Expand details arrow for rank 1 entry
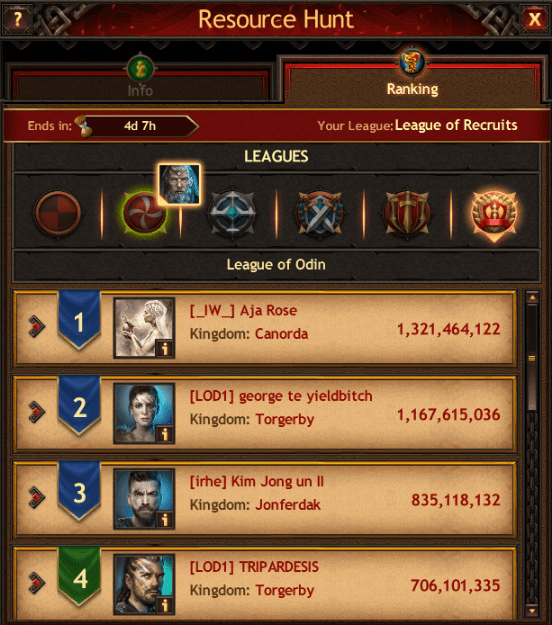Image resolution: width=552 pixels, height=625 pixels. pos(36,326)
